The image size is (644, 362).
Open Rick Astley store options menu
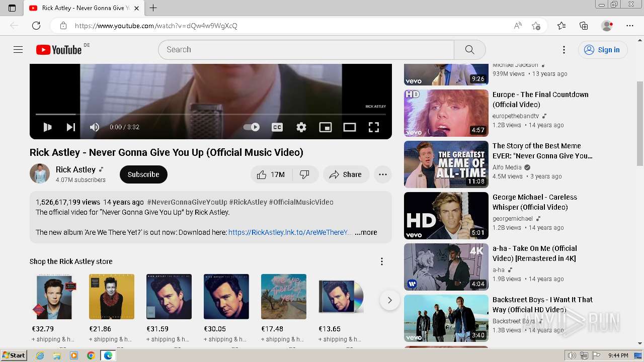[x=382, y=261]
